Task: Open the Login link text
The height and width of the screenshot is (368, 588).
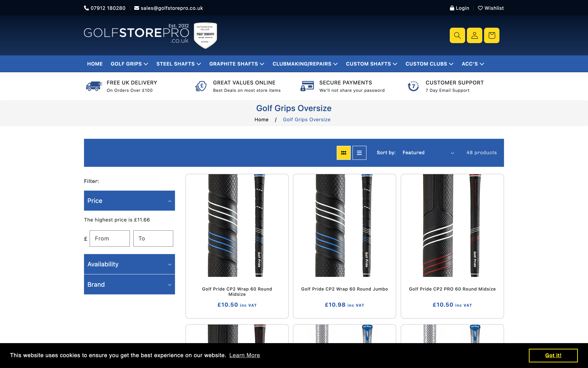Action: coord(462,8)
